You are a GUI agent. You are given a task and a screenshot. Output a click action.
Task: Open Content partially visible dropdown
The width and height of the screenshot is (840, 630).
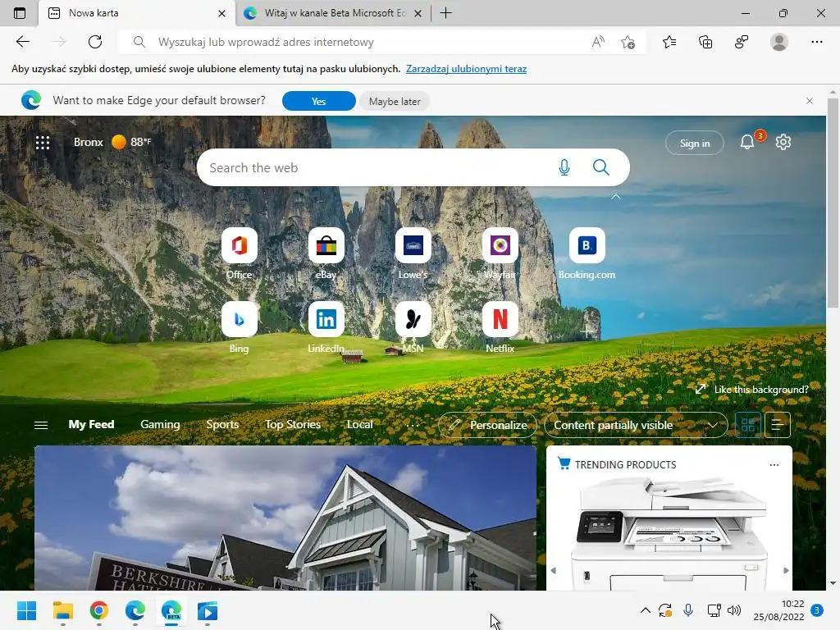(x=636, y=425)
